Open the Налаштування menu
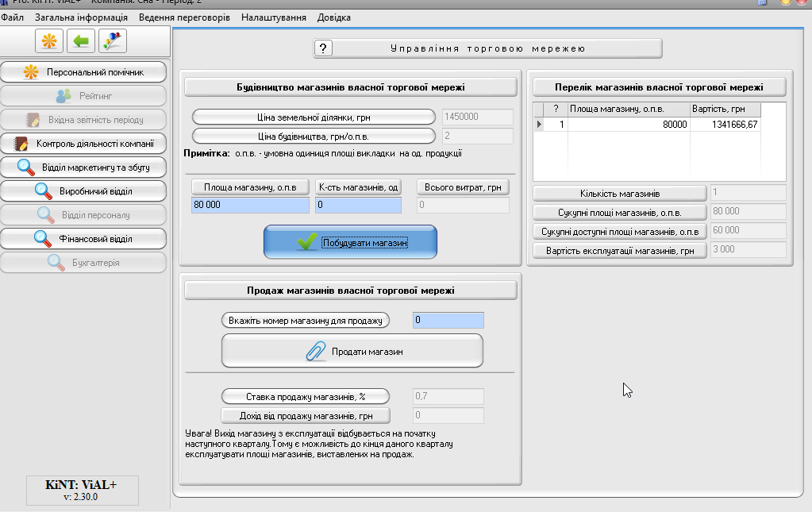The width and height of the screenshot is (812, 512). 273,17
